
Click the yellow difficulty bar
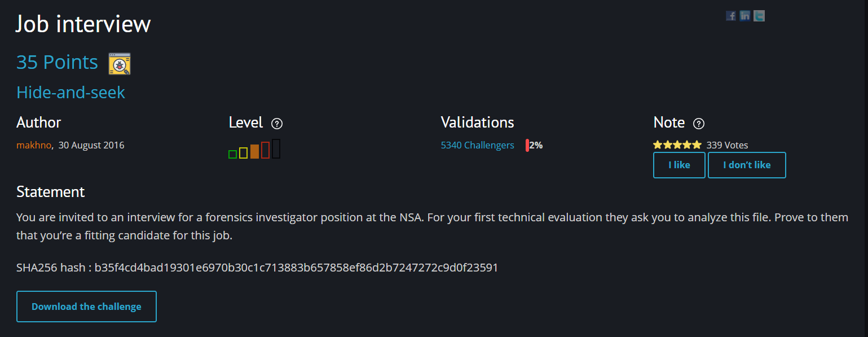coord(243,153)
